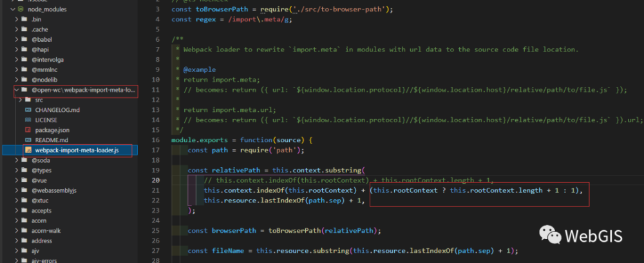
Task: Click the @babel folder icon
Action: point(24,39)
